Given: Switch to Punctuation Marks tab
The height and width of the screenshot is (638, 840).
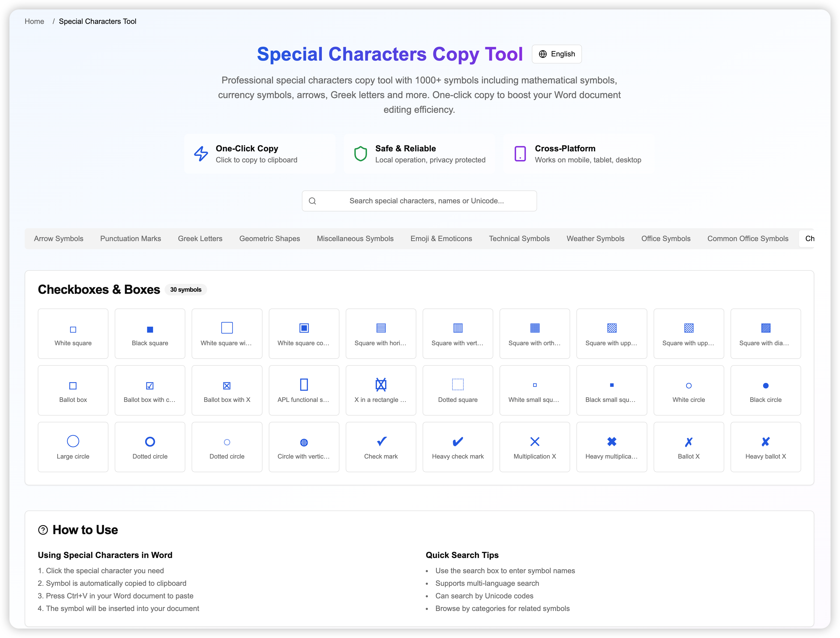Looking at the screenshot, I should pos(130,238).
